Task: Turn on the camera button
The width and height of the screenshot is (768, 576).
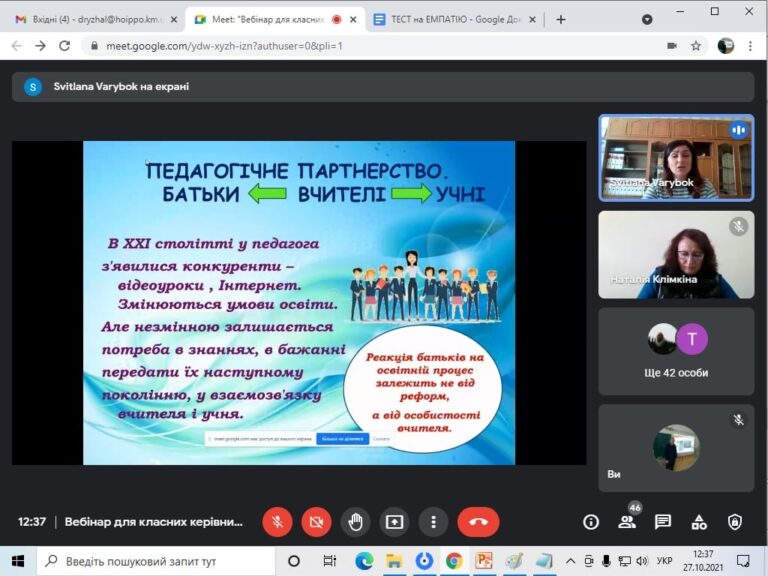Action: pyautogui.click(x=316, y=522)
